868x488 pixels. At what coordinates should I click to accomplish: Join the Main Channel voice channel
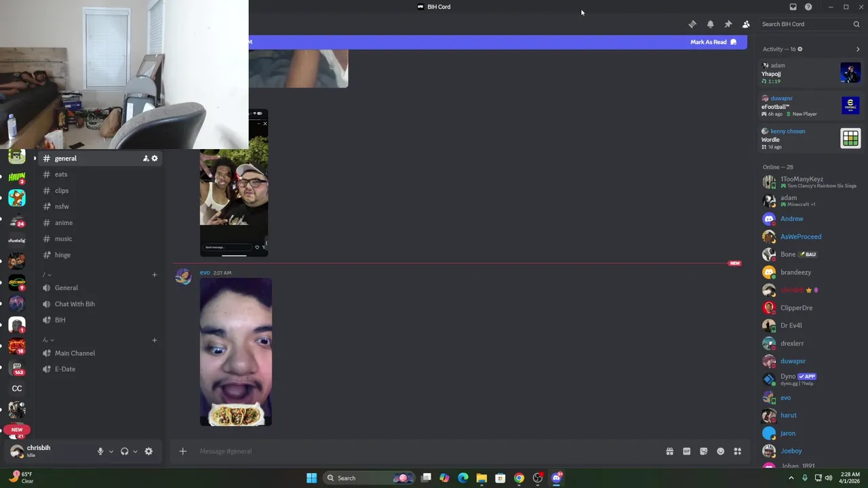coord(100,353)
